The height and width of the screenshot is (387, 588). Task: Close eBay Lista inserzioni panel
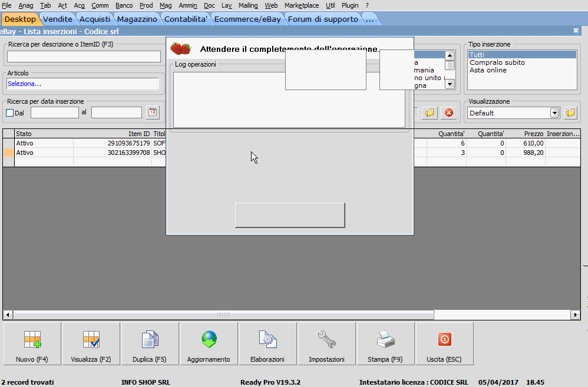(x=576, y=31)
